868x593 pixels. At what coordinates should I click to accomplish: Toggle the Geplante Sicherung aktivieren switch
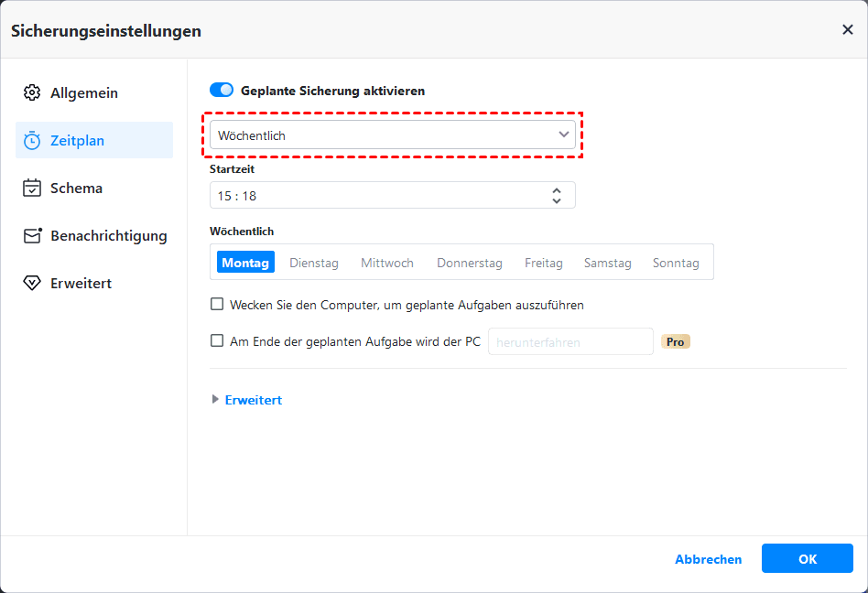(x=222, y=91)
